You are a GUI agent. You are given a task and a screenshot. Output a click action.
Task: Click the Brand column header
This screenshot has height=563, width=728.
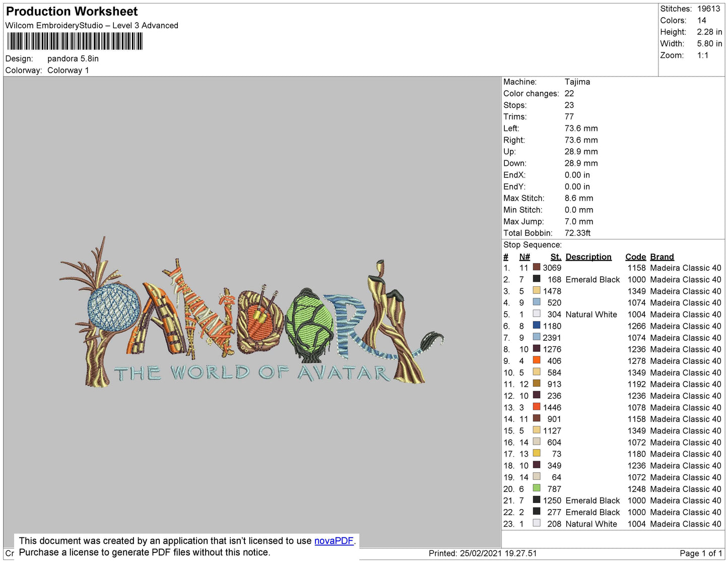click(662, 257)
